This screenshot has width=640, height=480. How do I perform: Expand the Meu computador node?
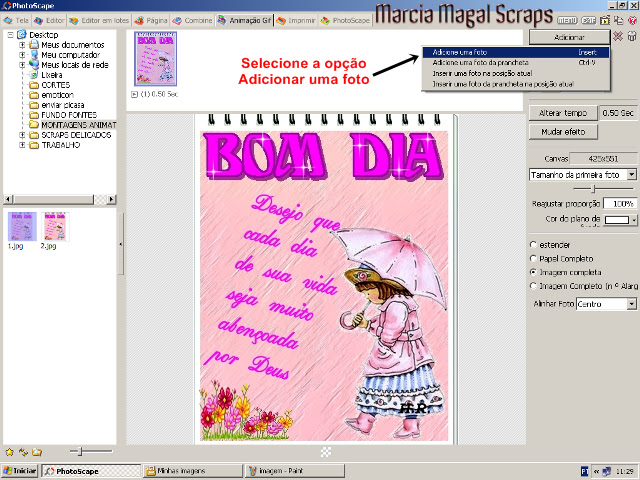22,55
